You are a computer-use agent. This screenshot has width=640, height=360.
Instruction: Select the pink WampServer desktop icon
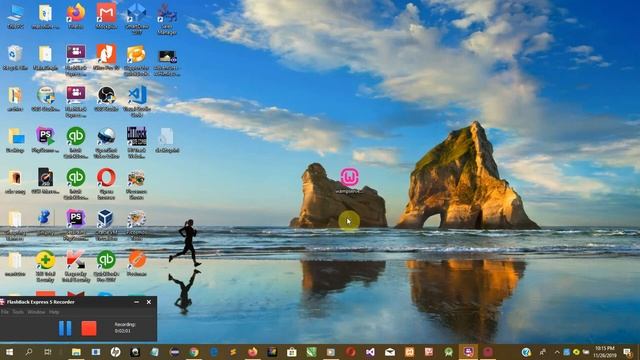tap(349, 180)
